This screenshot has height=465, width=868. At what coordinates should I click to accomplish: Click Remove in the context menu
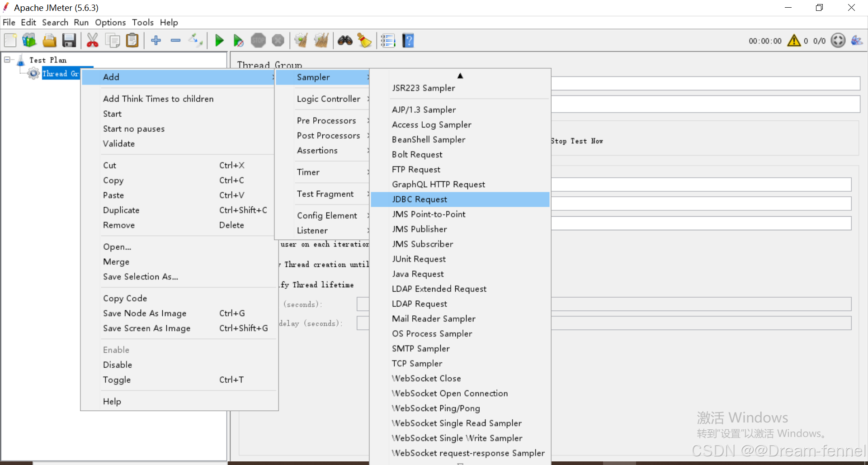click(179, 225)
